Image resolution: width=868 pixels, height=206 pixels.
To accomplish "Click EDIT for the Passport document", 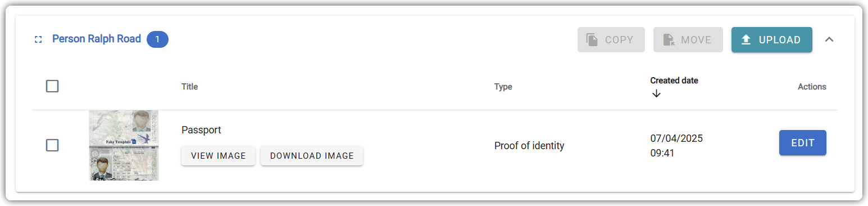I will click(x=803, y=143).
